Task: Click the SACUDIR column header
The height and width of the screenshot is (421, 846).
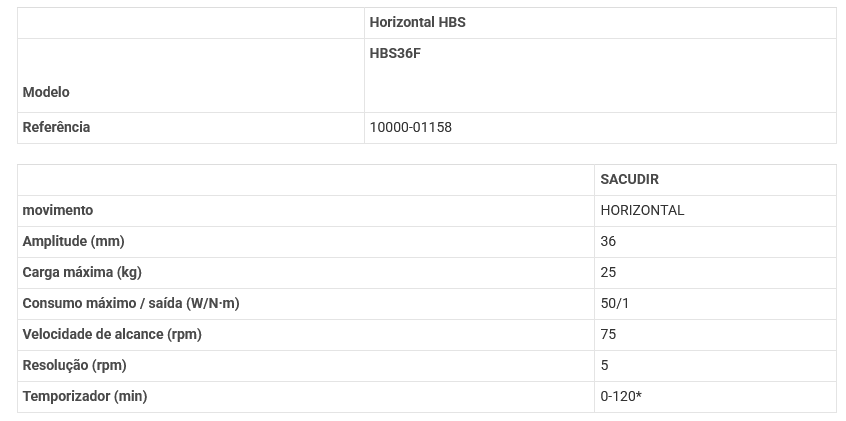Action: 629,179
